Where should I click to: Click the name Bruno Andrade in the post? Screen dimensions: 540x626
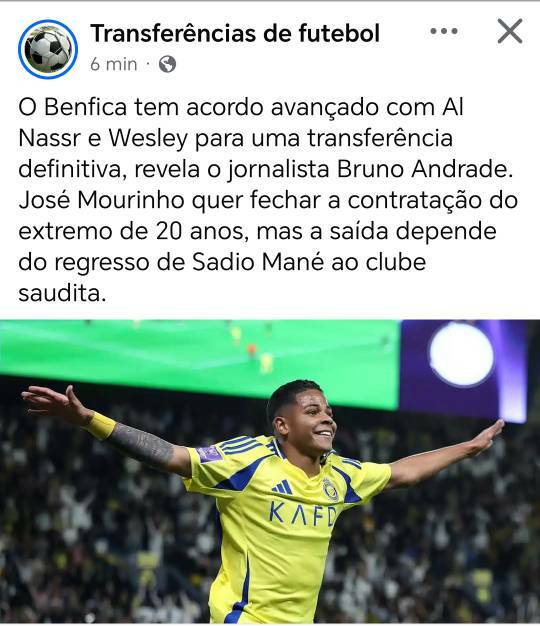[x=424, y=169]
